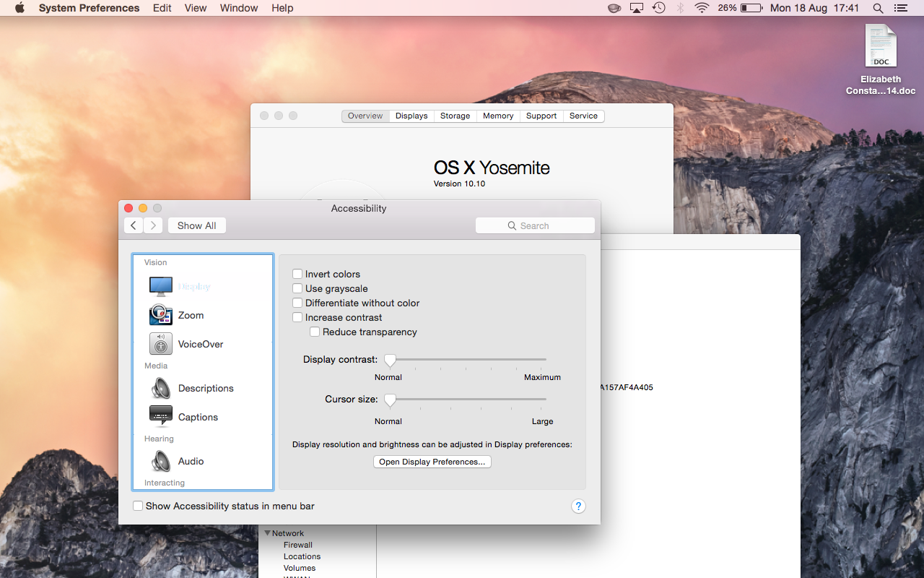The image size is (924, 578).
Task: Click the Large label under Cursor size
Action: click(542, 421)
